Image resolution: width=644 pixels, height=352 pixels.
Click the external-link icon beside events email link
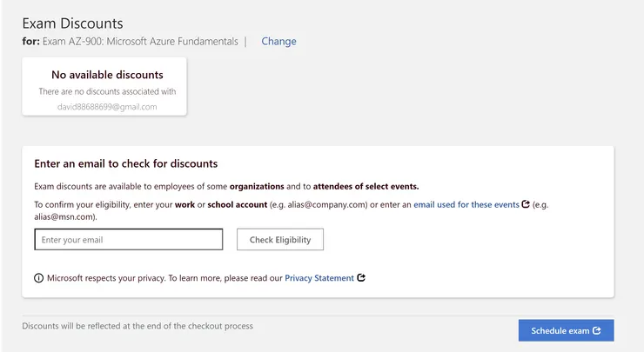526,205
